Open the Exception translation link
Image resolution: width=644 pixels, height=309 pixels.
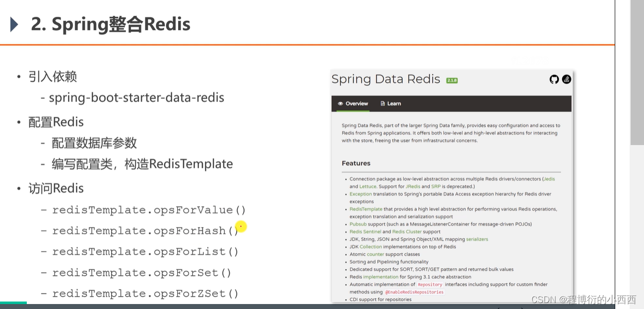click(x=360, y=194)
